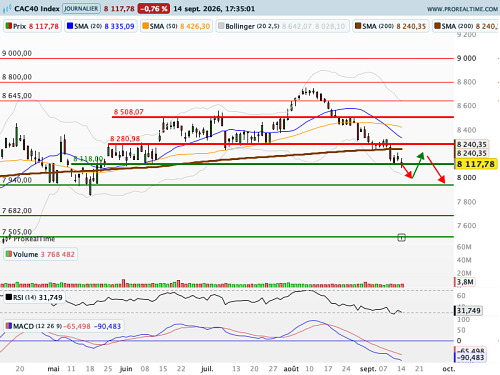
Task: Click the timestamp 14 sept. 2026, 17:35:01
Action: click(214, 9)
